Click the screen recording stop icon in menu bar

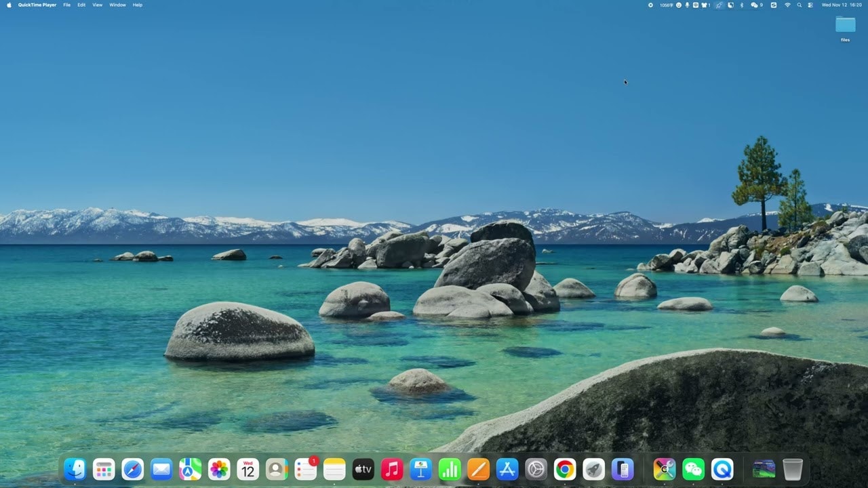[650, 5]
